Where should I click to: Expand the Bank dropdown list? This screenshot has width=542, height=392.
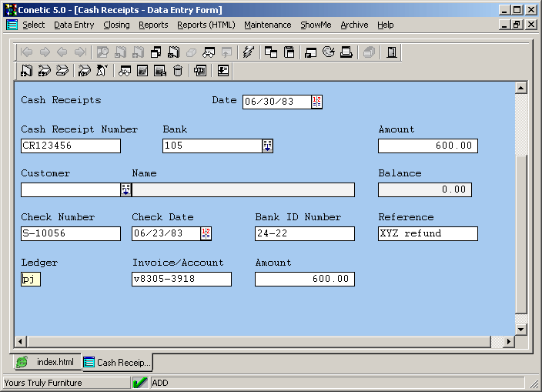267,146
